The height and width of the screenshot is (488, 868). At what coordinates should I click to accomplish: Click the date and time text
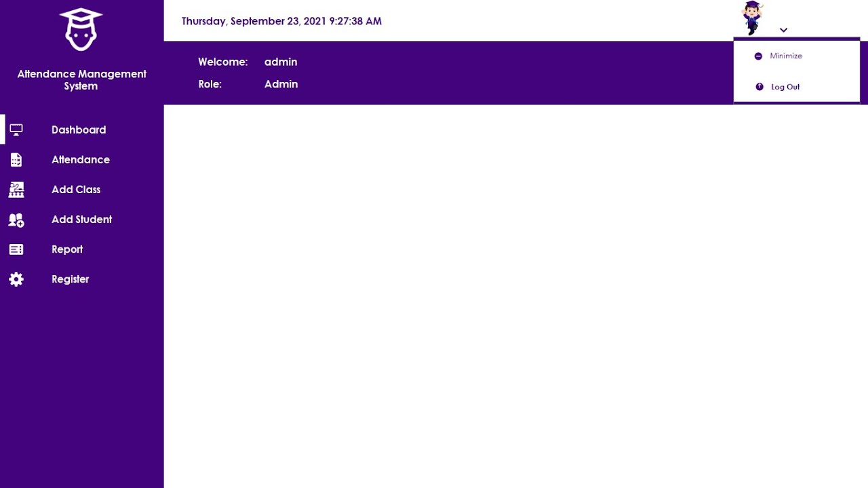click(x=281, y=21)
